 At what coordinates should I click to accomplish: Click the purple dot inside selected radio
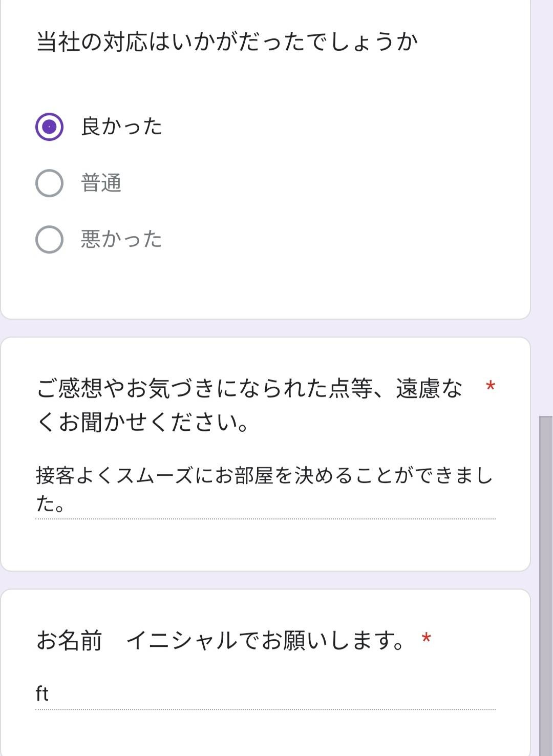click(49, 127)
